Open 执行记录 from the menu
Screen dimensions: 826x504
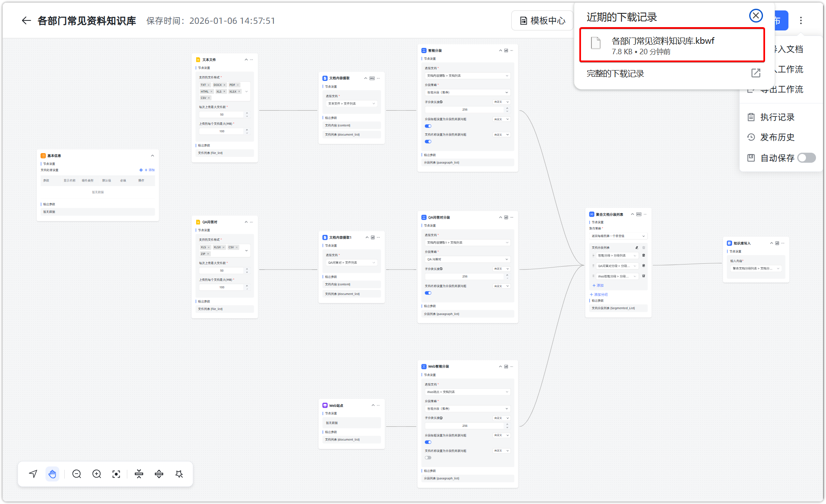777,117
